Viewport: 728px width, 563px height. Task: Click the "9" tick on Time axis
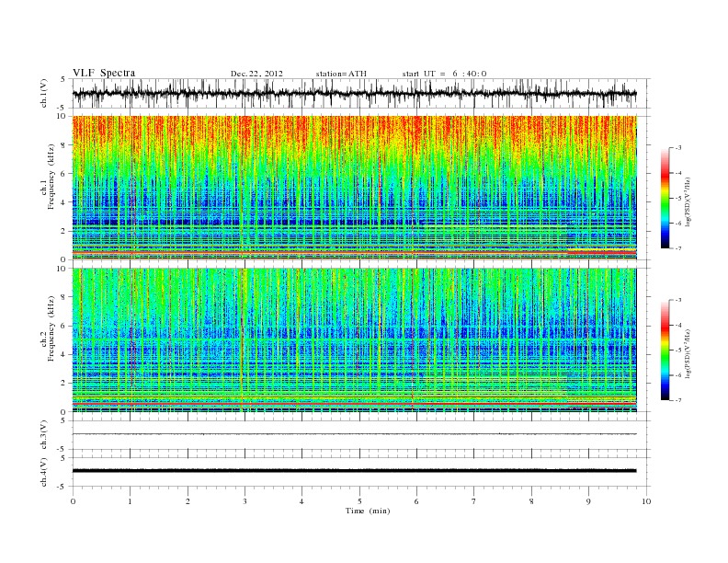point(588,501)
